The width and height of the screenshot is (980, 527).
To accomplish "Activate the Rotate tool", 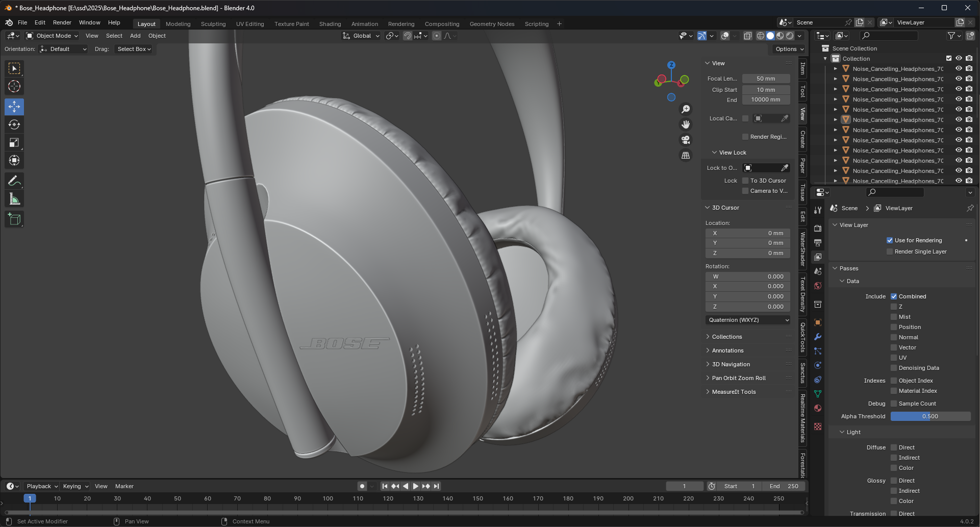I will (x=14, y=124).
